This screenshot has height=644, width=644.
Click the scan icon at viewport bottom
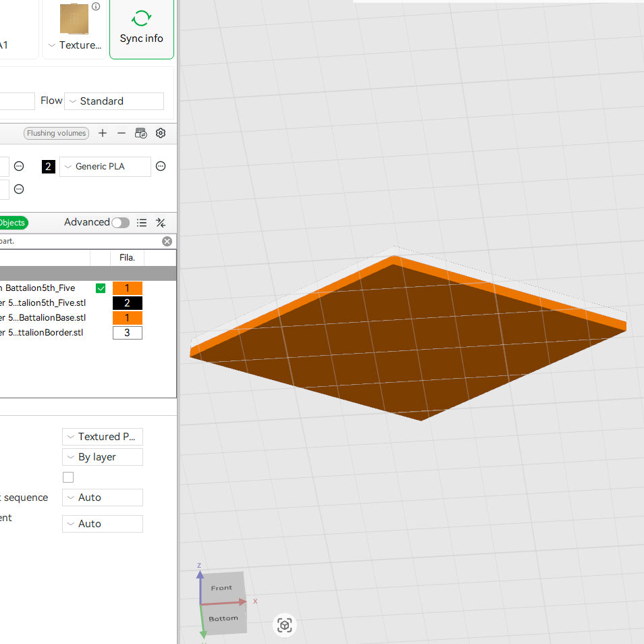(x=284, y=625)
